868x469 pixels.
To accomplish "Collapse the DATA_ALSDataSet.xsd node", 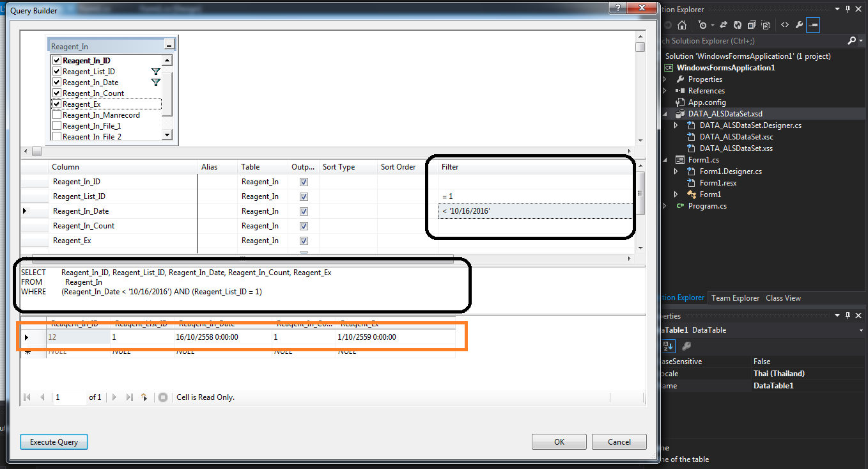I will tap(665, 114).
